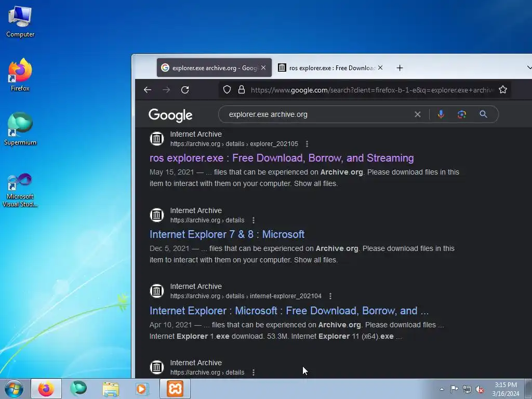
Task: Reload the current Google page
Action: click(x=185, y=90)
